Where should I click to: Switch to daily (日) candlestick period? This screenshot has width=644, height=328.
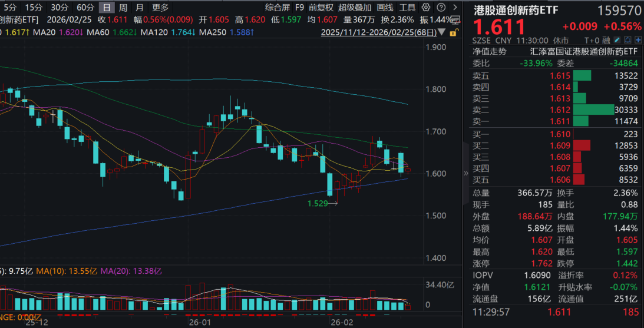pos(106,8)
